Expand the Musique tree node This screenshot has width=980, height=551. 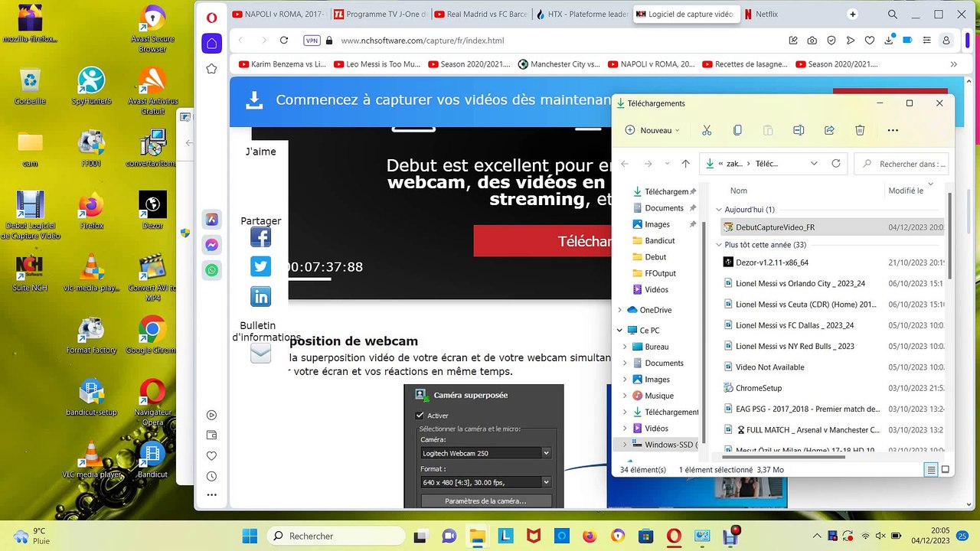coord(626,396)
